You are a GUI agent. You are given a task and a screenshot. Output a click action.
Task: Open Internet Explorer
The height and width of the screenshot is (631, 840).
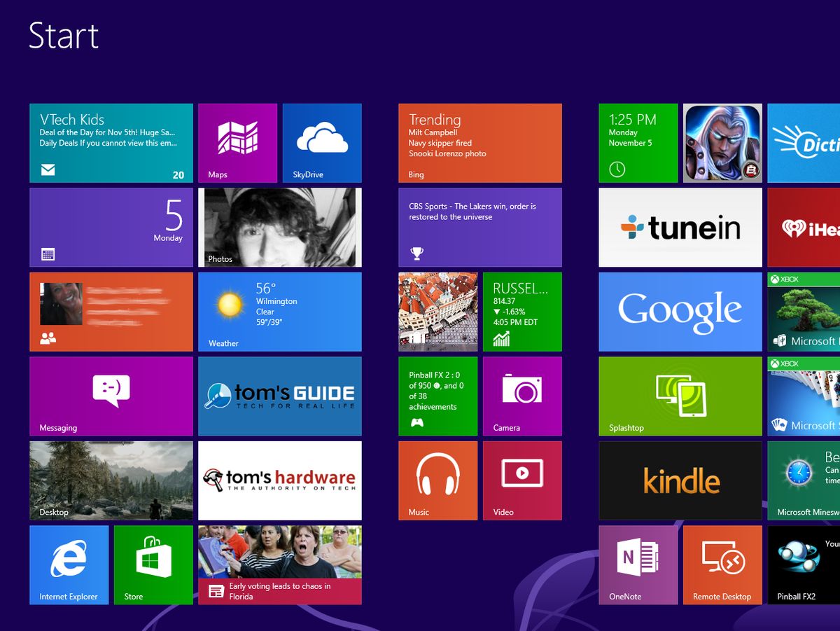click(69, 564)
